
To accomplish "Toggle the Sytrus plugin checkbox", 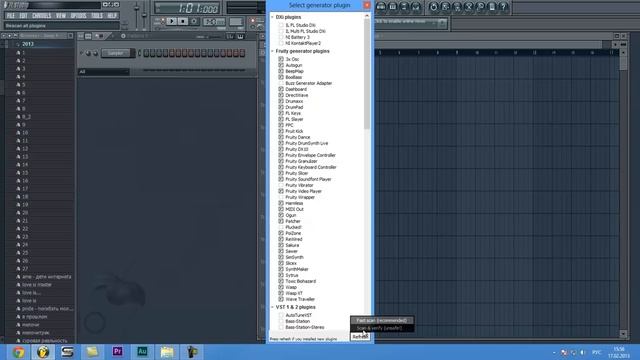I will click(x=281, y=275).
